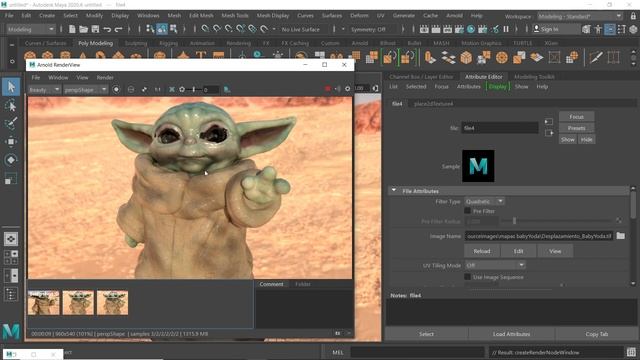
Task: Click the Presets button
Action: (576, 128)
